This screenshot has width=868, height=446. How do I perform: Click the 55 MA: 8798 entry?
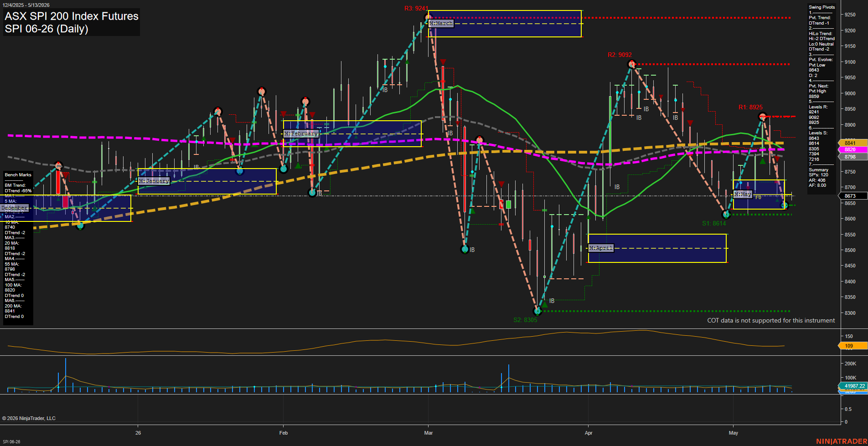click(11, 267)
